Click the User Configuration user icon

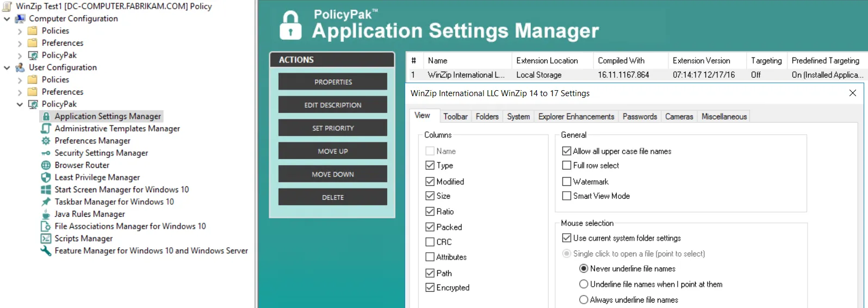tap(20, 67)
